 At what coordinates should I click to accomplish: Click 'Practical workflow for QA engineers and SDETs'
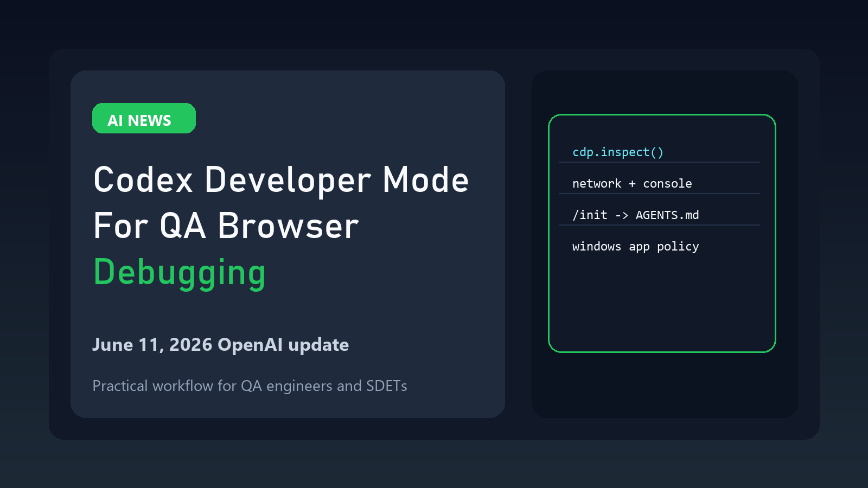[250, 386]
